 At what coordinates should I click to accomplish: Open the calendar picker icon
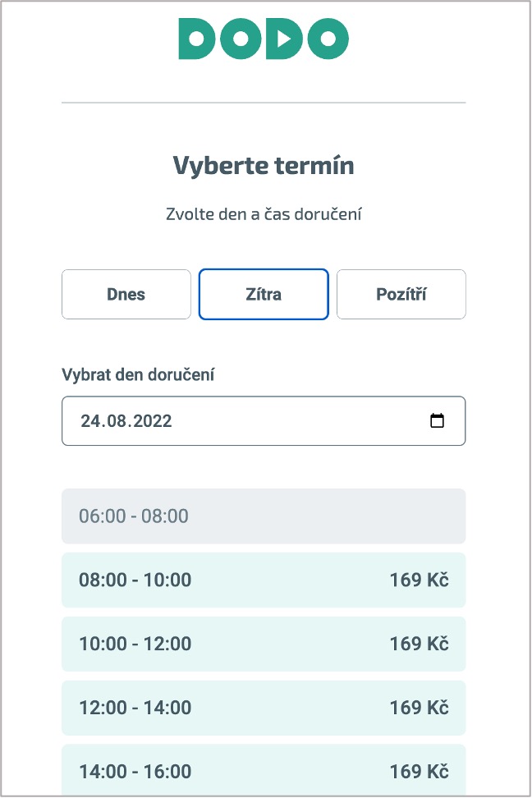(x=438, y=421)
